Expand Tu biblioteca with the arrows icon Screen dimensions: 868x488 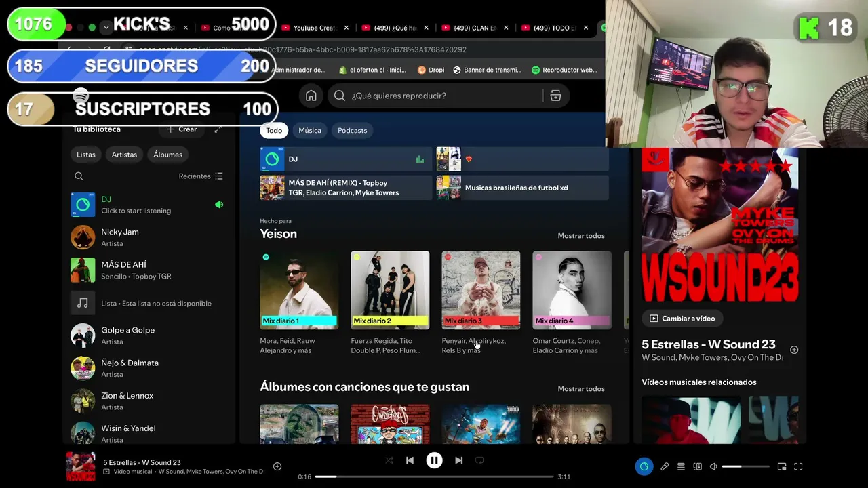[x=218, y=129]
